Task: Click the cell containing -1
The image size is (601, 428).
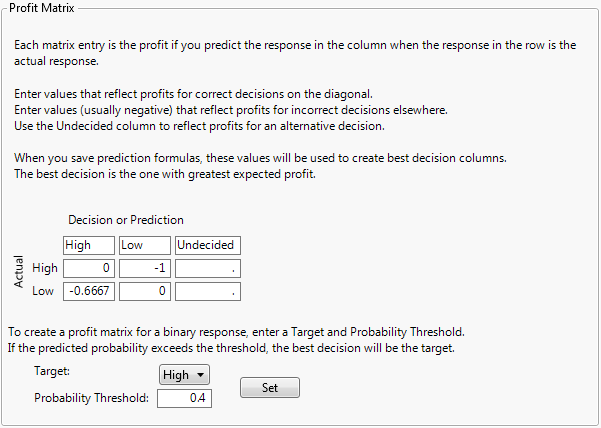Action: tap(144, 268)
